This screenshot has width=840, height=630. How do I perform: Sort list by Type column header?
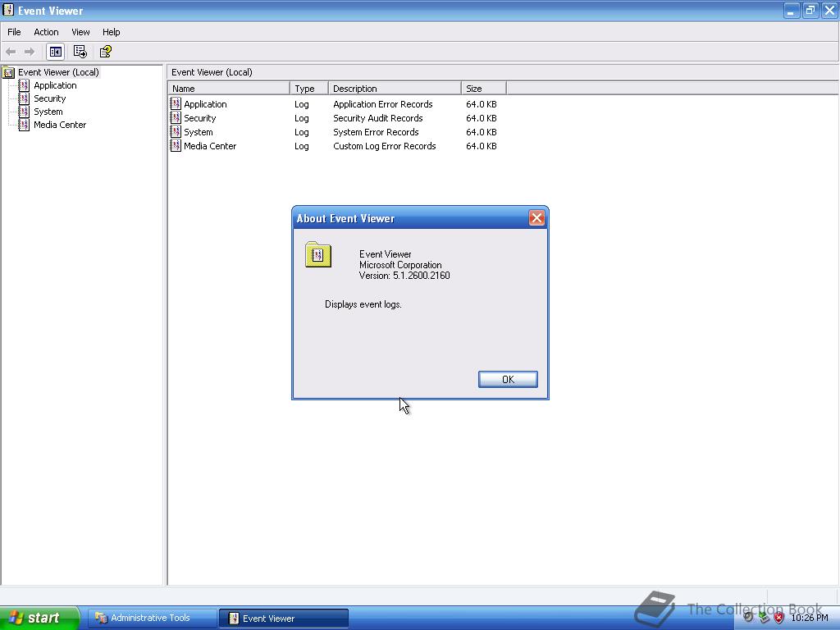point(309,89)
